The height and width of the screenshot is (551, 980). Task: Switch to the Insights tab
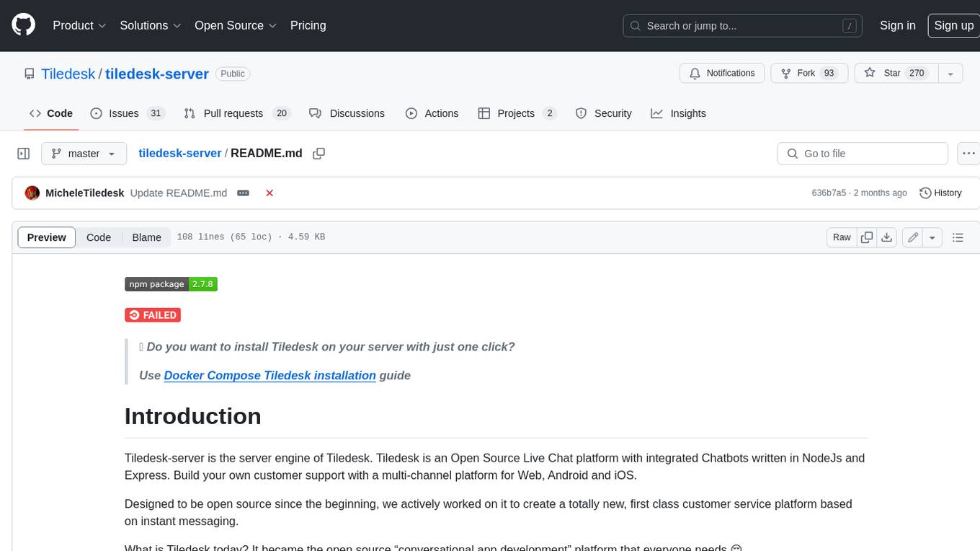(679, 113)
